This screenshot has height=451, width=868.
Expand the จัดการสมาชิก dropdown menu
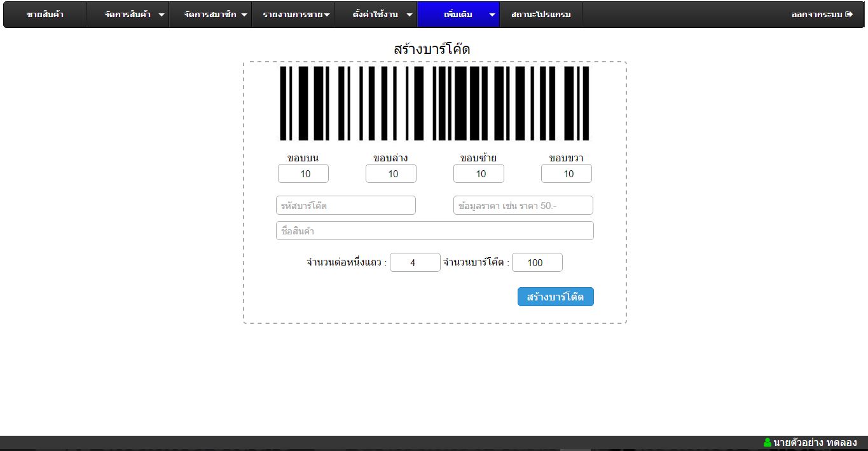pyautogui.click(x=244, y=15)
